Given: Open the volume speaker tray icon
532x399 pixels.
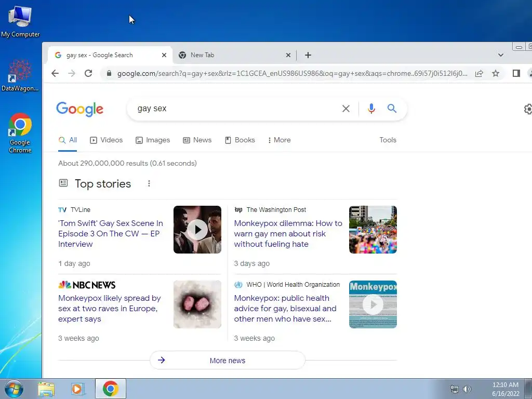Looking at the screenshot, I should click(x=467, y=389).
